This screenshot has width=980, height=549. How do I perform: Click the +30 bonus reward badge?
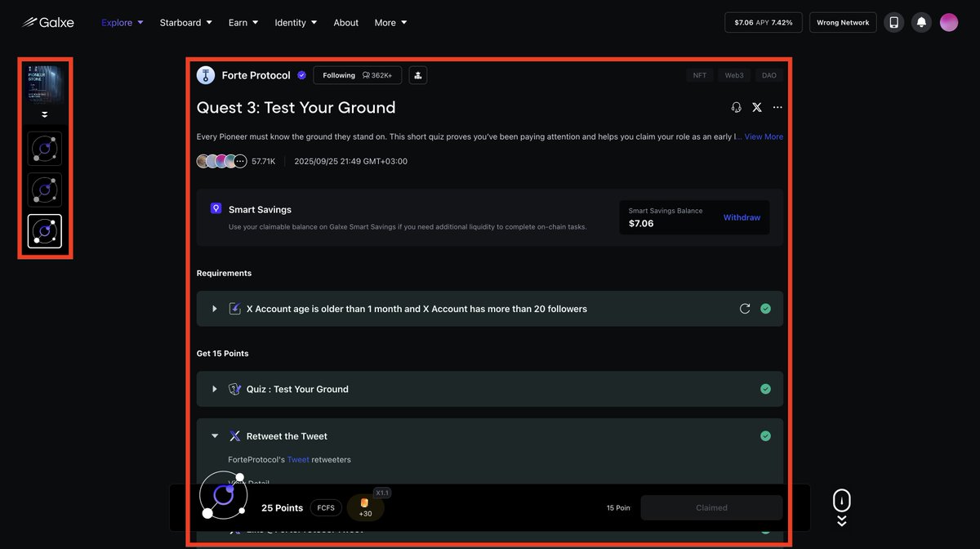(365, 507)
